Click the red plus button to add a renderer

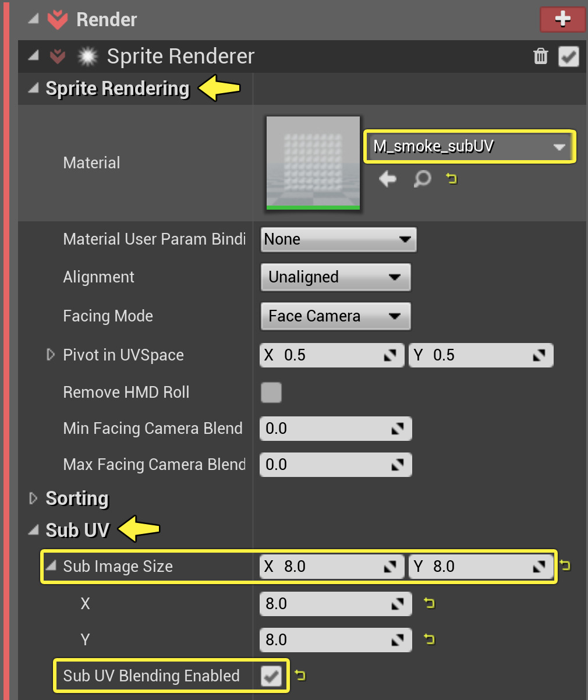click(562, 19)
